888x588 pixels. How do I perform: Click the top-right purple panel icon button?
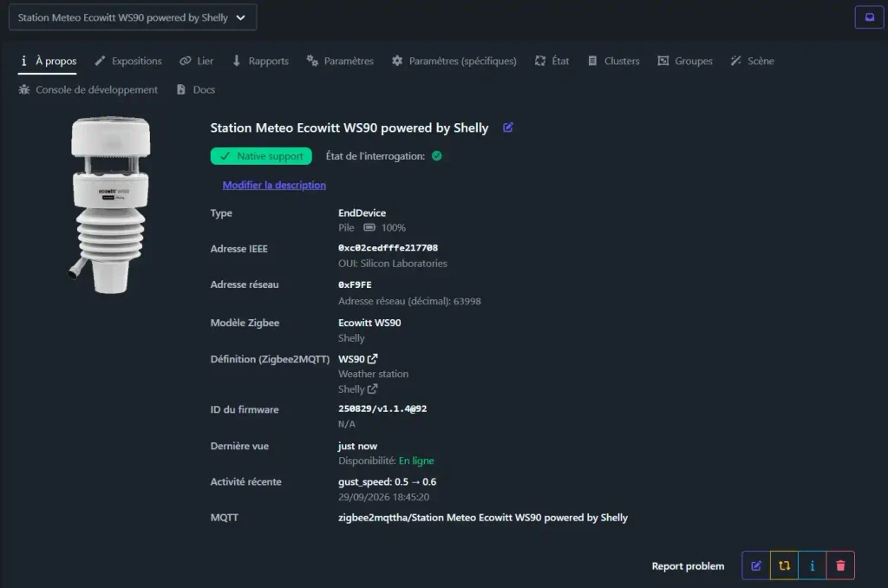tap(869, 17)
